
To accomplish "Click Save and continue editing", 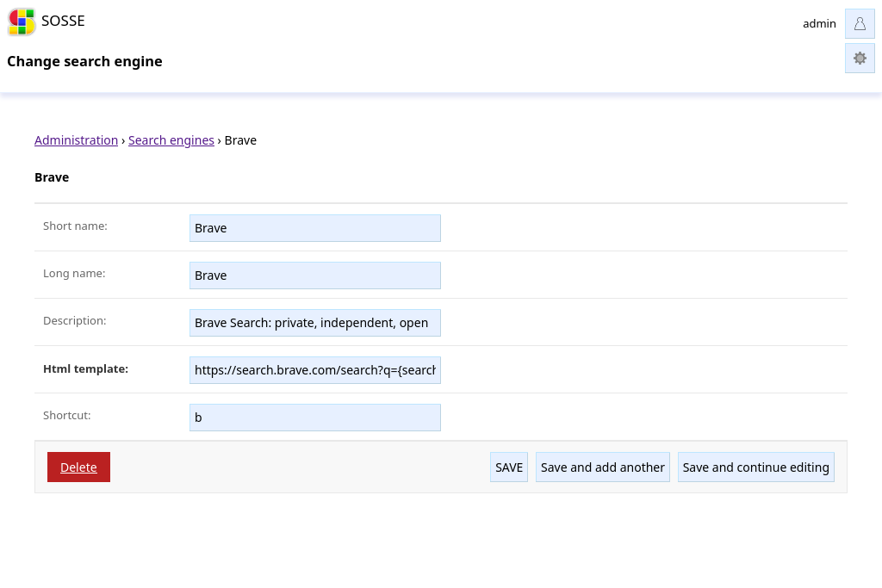I will (755, 467).
